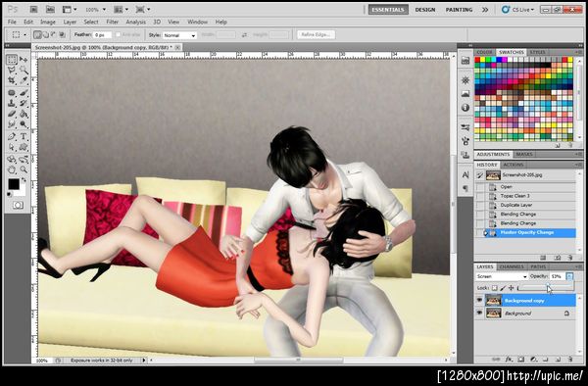Open the View Extras dropdown
Screen dimensions: 588x386
click(x=70, y=9)
